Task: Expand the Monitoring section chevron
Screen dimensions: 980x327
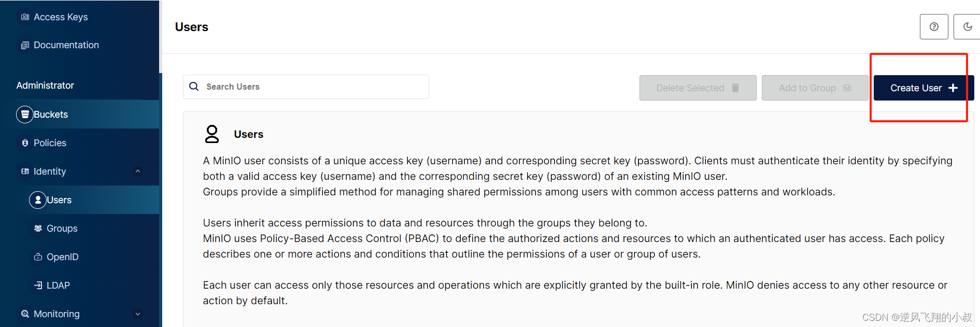Action: tap(138, 314)
